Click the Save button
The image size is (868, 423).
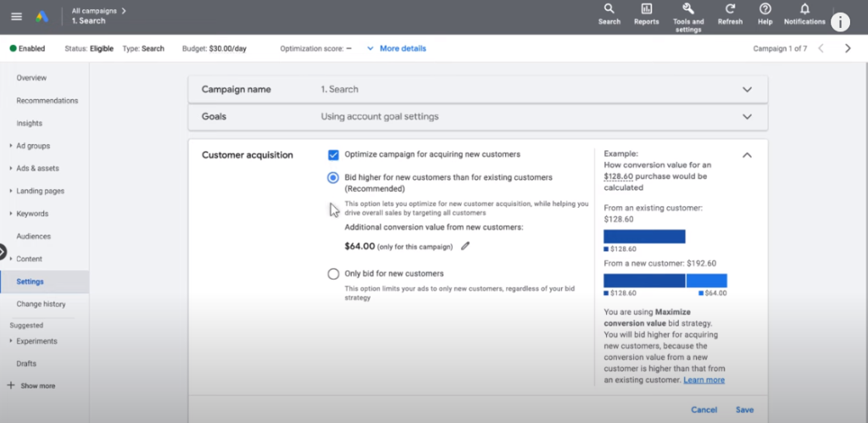coord(744,409)
